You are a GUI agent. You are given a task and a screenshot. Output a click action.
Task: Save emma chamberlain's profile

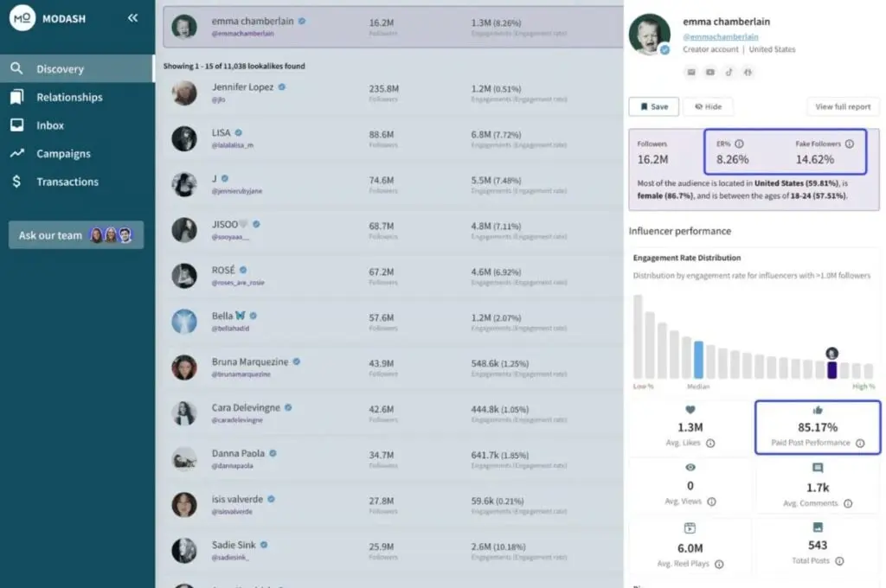point(654,106)
